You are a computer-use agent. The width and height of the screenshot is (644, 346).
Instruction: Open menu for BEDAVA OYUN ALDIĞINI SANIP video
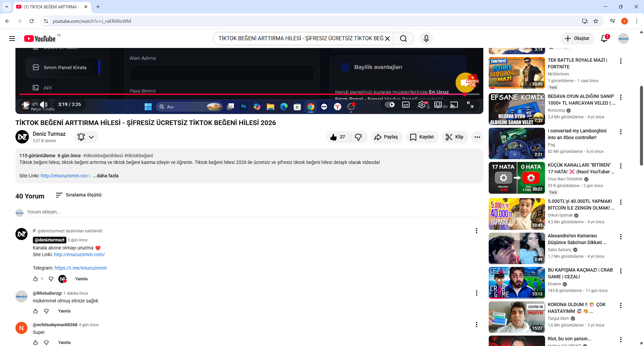[x=621, y=97]
